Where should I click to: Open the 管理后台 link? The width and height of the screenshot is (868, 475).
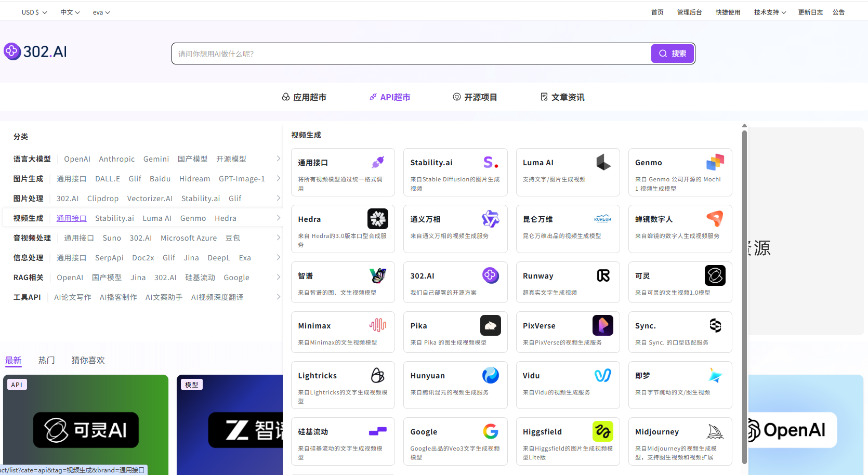pyautogui.click(x=689, y=12)
